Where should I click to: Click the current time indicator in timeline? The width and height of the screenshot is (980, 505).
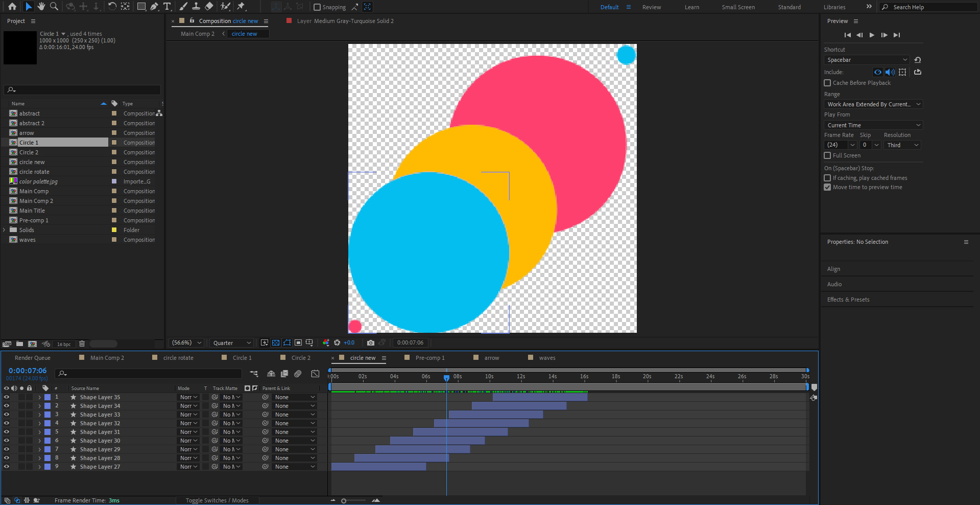(446, 378)
